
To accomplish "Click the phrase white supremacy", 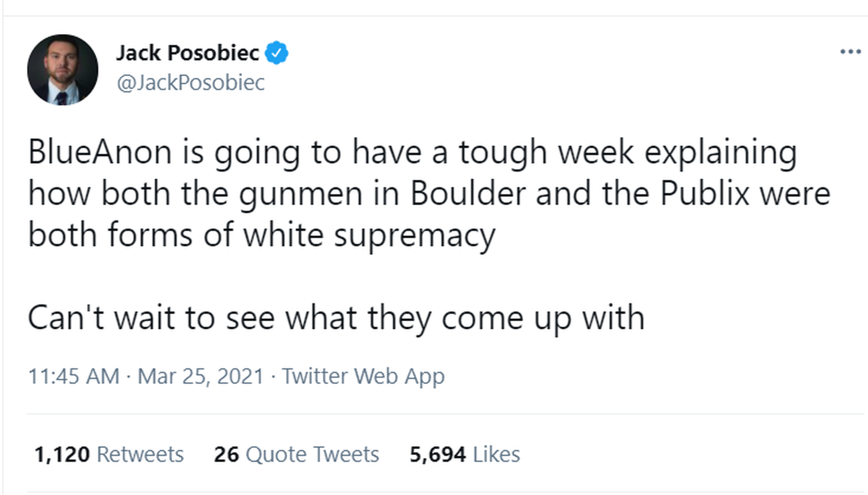I will click(369, 235).
